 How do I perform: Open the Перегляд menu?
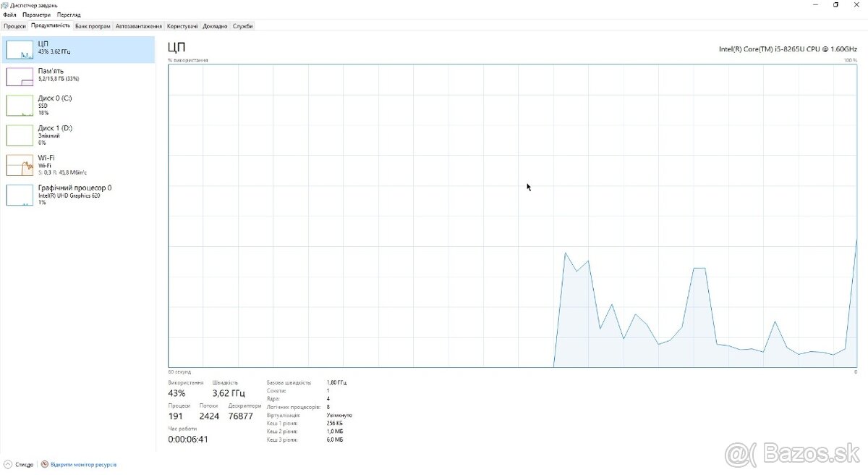pos(68,14)
